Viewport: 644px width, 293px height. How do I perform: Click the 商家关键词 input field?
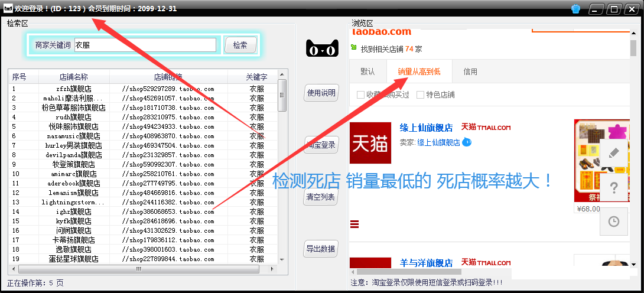pyautogui.click(x=145, y=45)
